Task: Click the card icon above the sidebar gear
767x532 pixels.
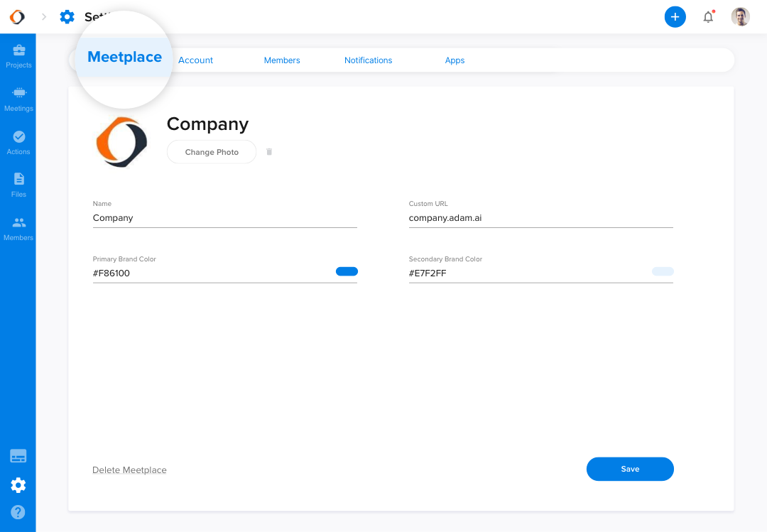Action: point(18,456)
